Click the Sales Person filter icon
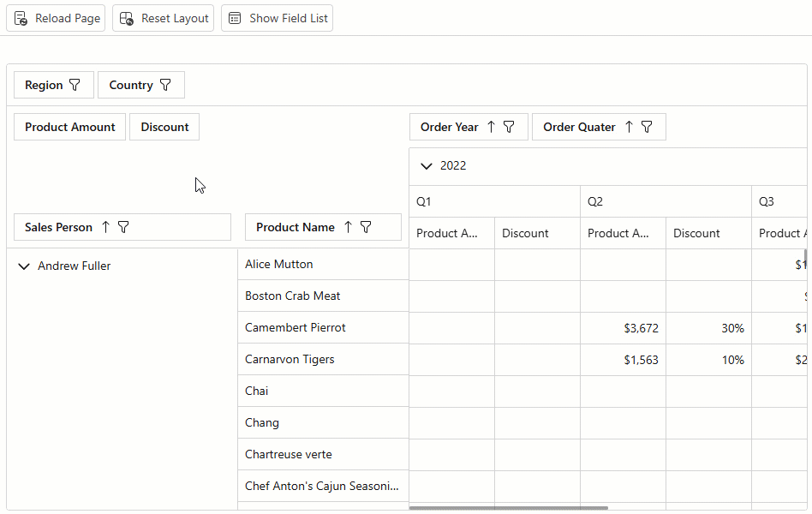The height and width of the screenshot is (514, 812). (123, 227)
